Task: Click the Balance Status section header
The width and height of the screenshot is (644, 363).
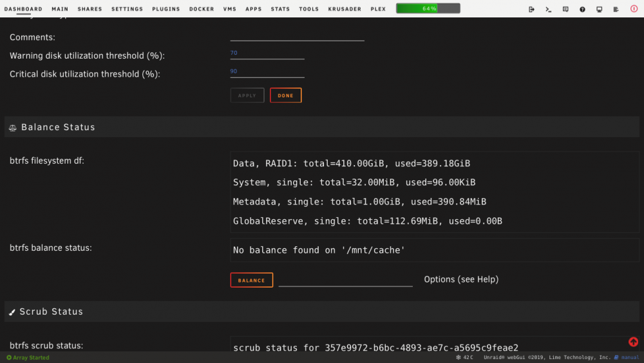Action: point(321,127)
